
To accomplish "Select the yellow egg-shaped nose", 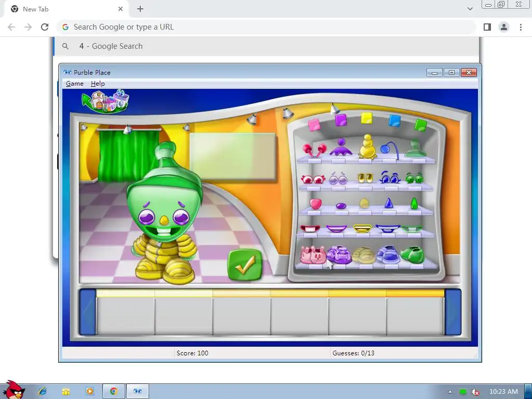I will pos(364,203).
